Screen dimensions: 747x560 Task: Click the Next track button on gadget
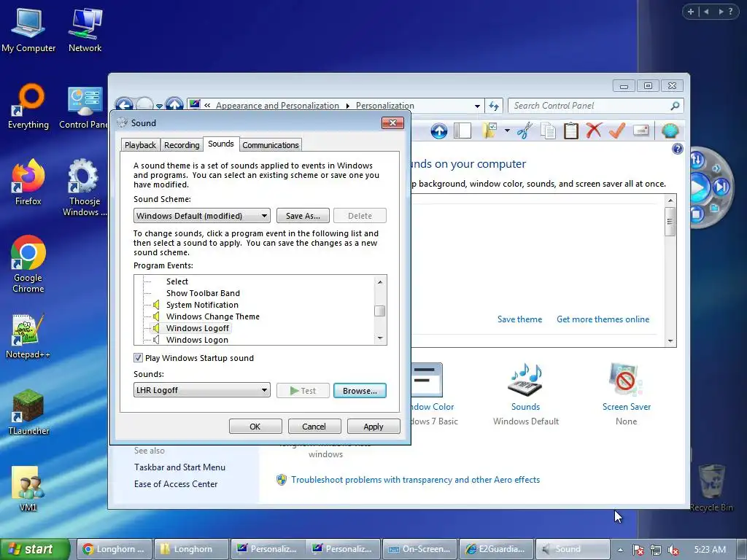[721, 187]
